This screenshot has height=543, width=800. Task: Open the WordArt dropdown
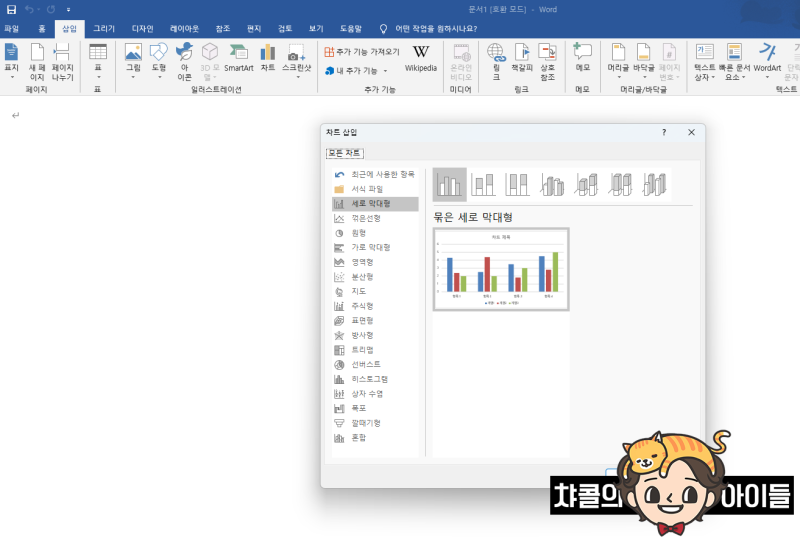pyautogui.click(x=767, y=61)
